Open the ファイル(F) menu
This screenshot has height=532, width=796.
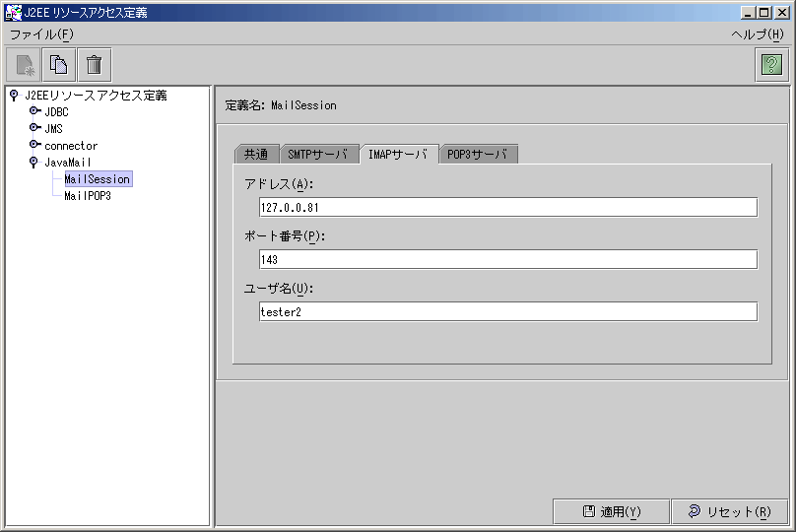[41, 34]
